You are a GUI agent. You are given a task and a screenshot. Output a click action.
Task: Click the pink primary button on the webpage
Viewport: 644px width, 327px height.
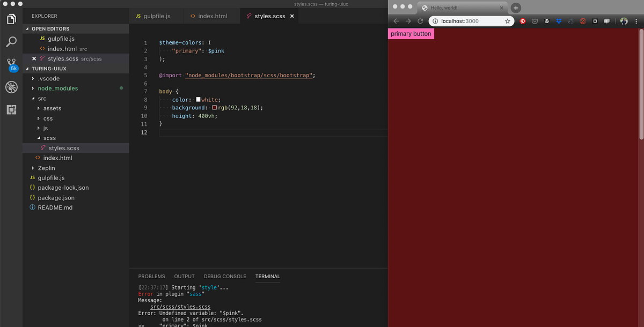[411, 33]
